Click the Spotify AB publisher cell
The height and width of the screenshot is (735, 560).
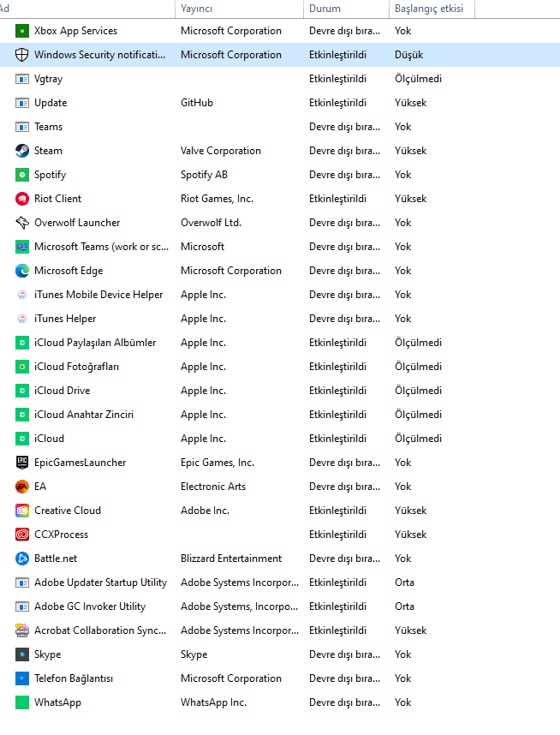coord(205,175)
